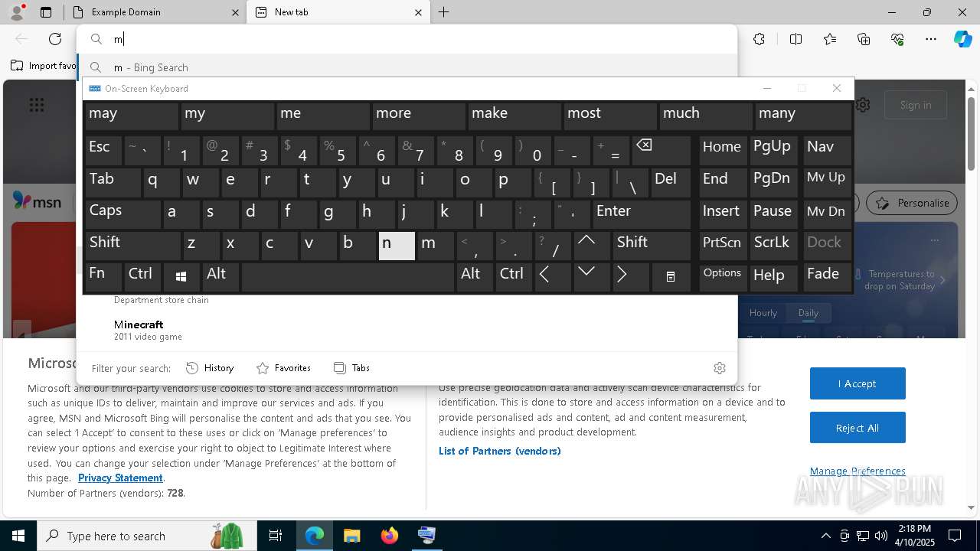The height and width of the screenshot is (551, 980).
Task: Open Favorites star icon in toolbar
Action: coord(830,39)
